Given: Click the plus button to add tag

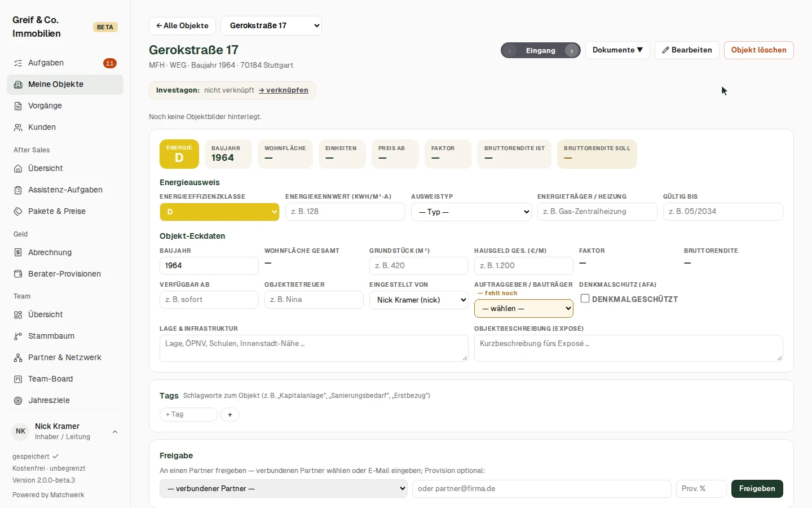Looking at the screenshot, I should 230,414.
